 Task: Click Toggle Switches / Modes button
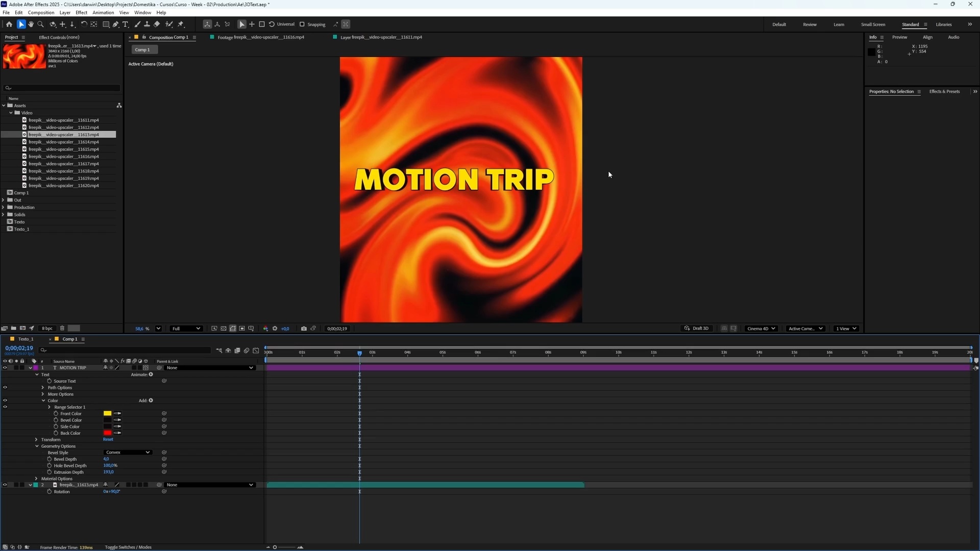tap(128, 547)
